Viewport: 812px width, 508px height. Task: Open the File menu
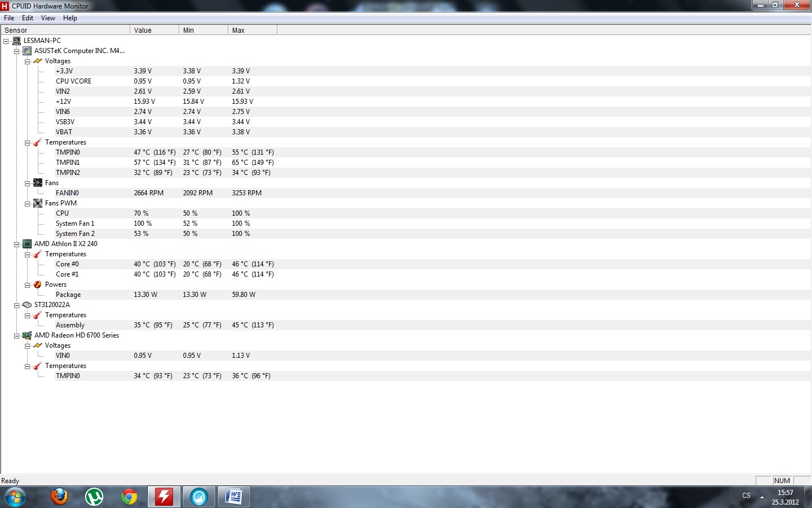[9, 18]
